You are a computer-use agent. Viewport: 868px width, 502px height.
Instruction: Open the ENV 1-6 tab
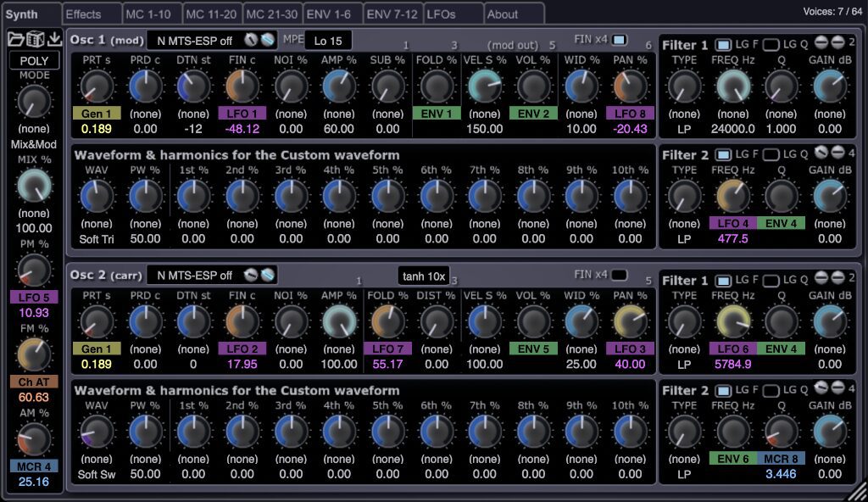(x=332, y=14)
